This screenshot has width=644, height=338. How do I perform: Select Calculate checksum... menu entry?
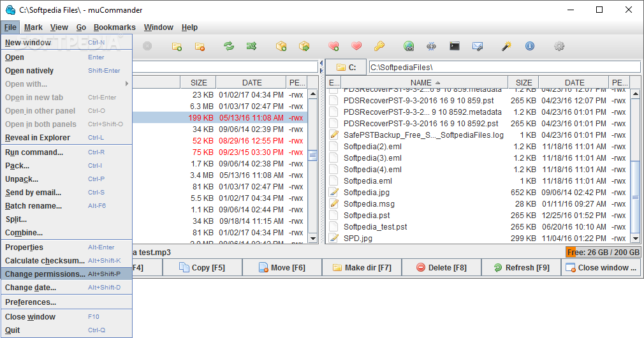click(66, 260)
